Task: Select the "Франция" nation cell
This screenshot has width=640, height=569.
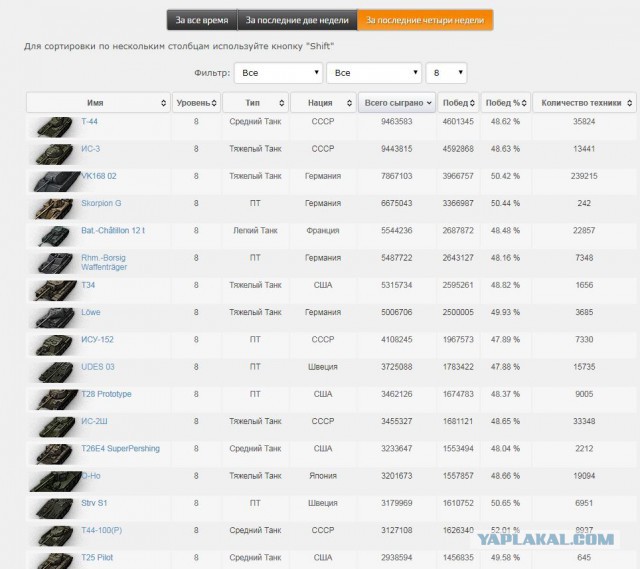Action: [x=323, y=231]
